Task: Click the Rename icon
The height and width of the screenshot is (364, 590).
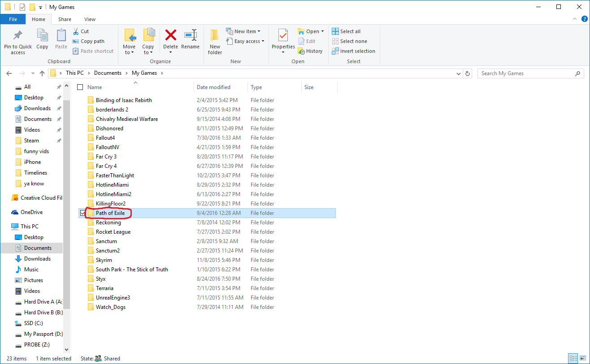Action: click(x=191, y=35)
